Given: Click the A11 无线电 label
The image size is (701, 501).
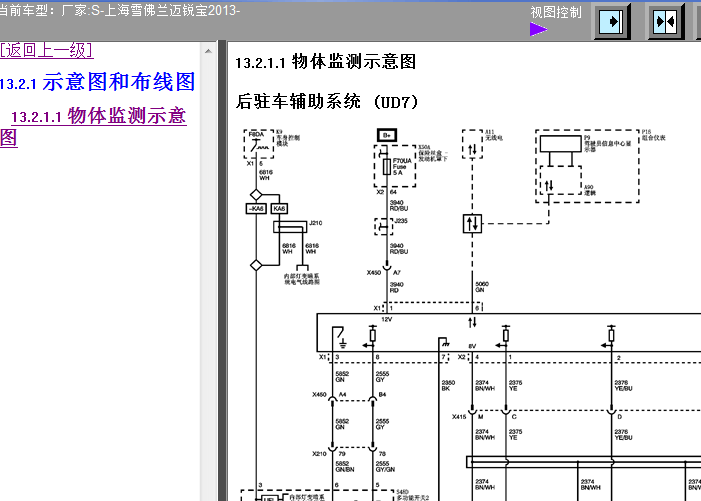Looking at the screenshot, I should click(494, 135).
